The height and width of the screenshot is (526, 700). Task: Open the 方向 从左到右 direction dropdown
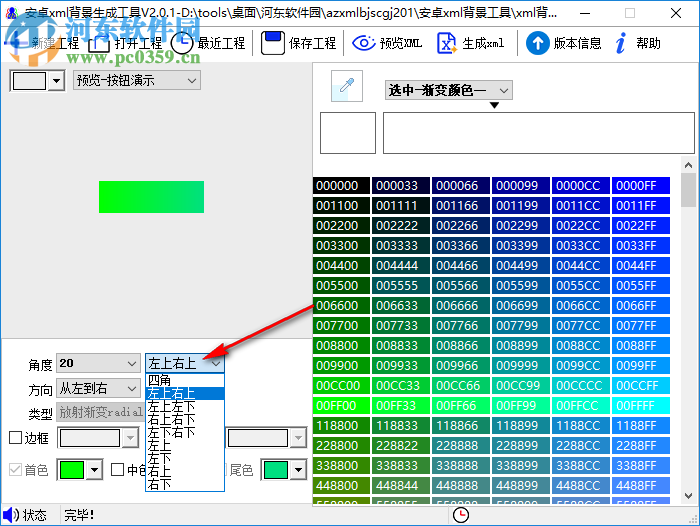coord(98,388)
